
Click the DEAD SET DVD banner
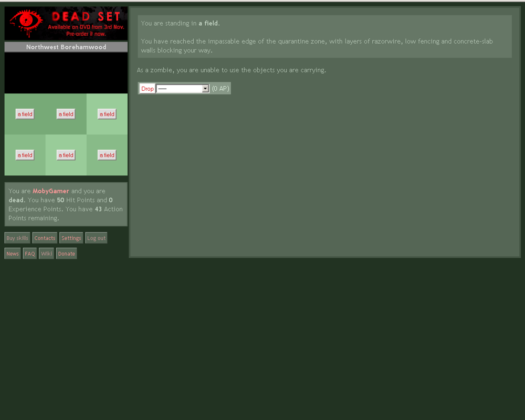pos(66,23)
